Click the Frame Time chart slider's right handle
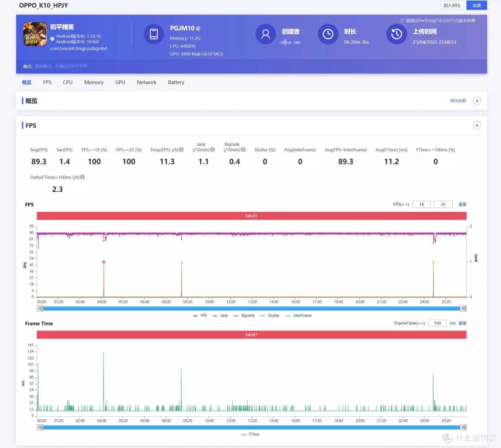Viewport: 501px width, 448px height. tap(463, 428)
